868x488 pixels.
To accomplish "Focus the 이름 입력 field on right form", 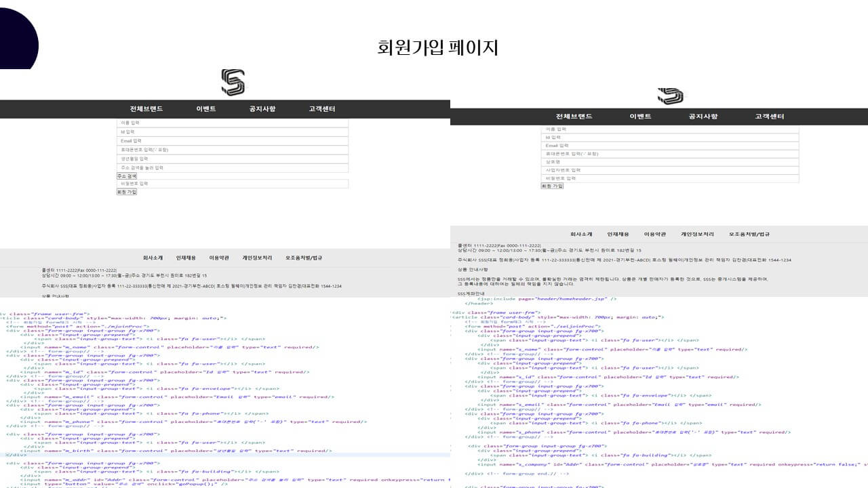I will pyautogui.click(x=670, y=129).
